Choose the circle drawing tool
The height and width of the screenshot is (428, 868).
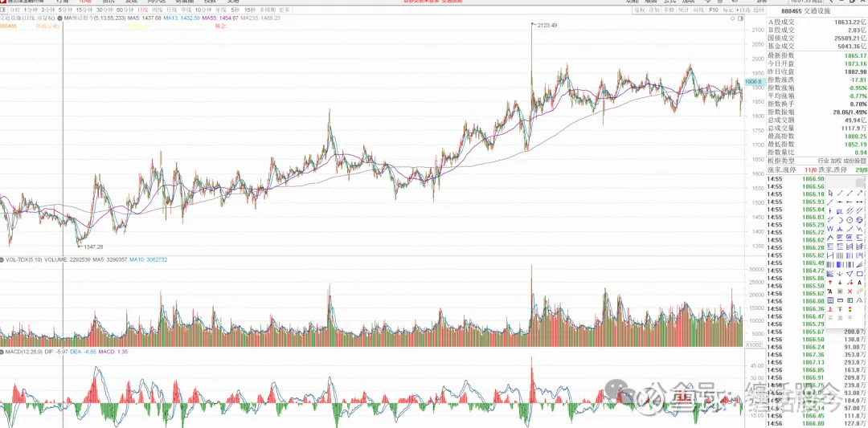point(850,219)
